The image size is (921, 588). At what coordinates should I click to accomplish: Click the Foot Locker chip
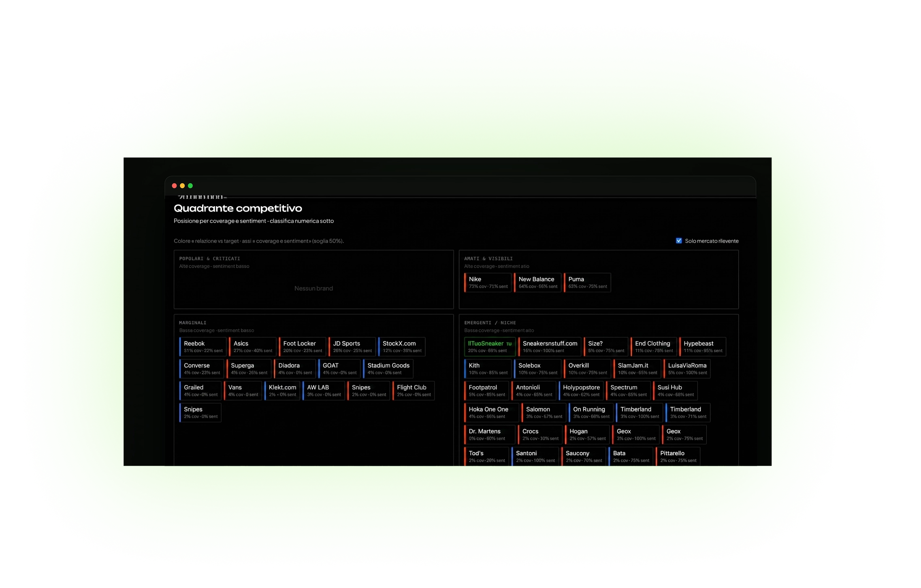303,347
